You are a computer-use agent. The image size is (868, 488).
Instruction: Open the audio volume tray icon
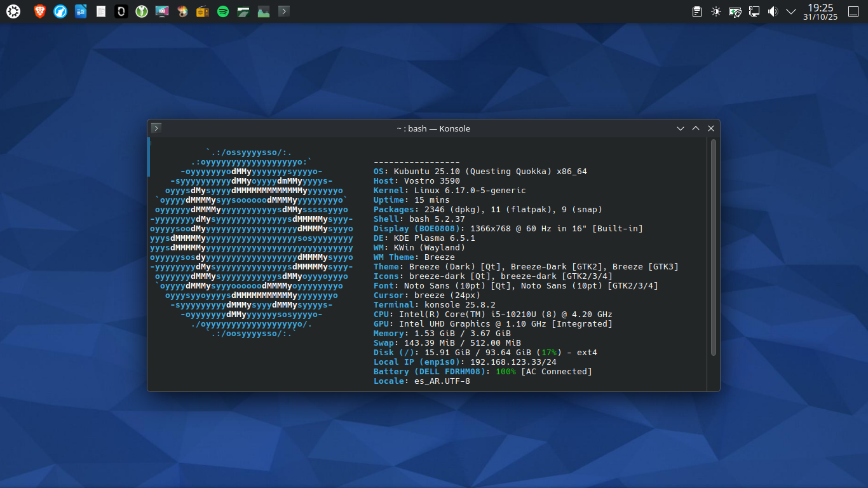pyautogui.click(x=773, y=11)
